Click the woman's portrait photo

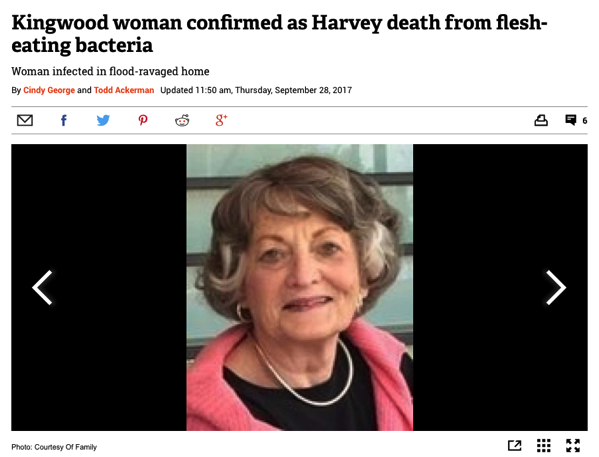[300, 287]
